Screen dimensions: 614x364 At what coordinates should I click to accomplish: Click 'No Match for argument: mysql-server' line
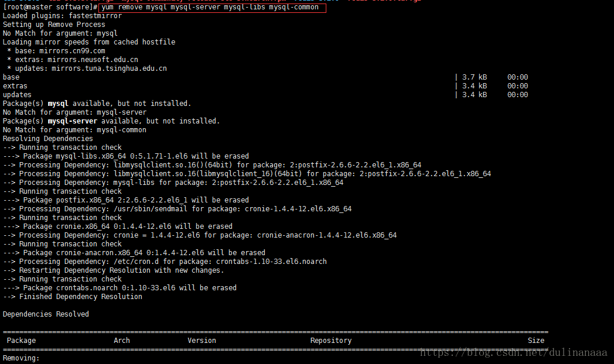(74, 112)
